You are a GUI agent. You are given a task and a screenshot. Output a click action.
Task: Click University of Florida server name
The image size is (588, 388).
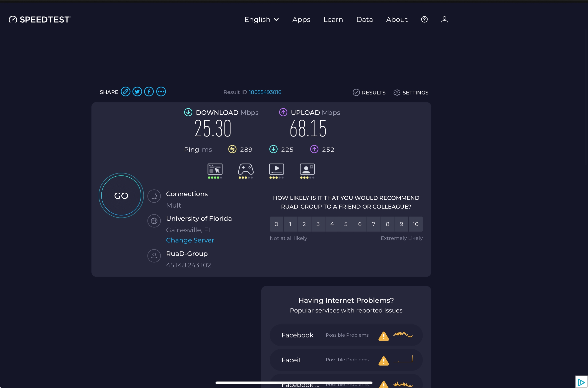199,219
